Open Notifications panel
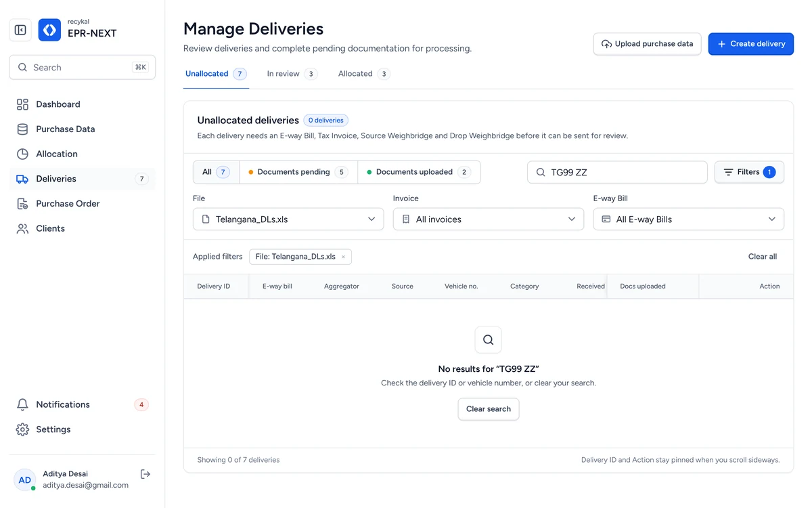 click(x=83, y=404)
